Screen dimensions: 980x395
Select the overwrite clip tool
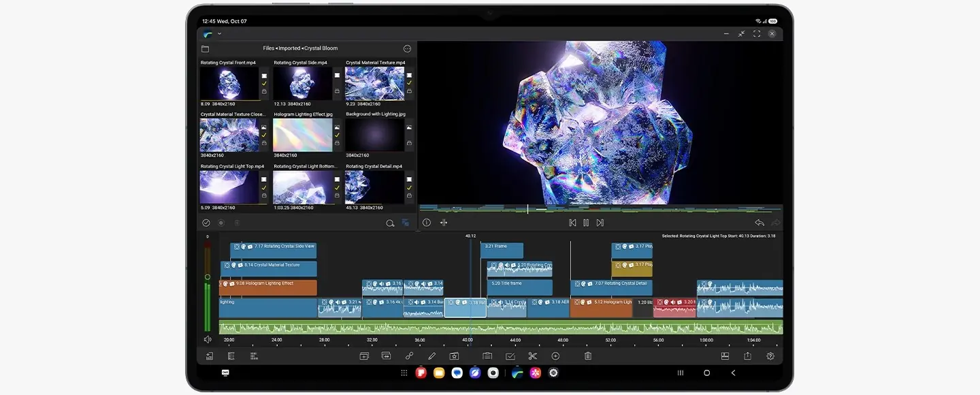coord(386,355)
